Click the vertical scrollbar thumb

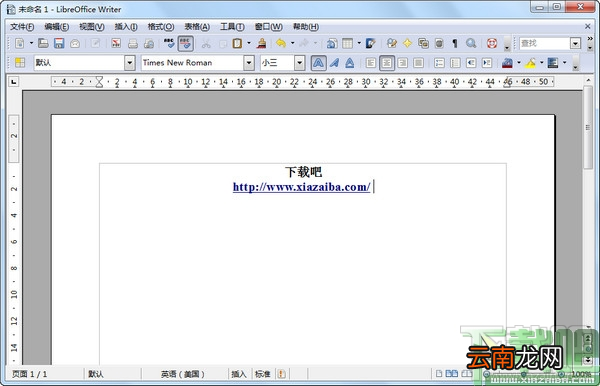[x=588, y=128]
